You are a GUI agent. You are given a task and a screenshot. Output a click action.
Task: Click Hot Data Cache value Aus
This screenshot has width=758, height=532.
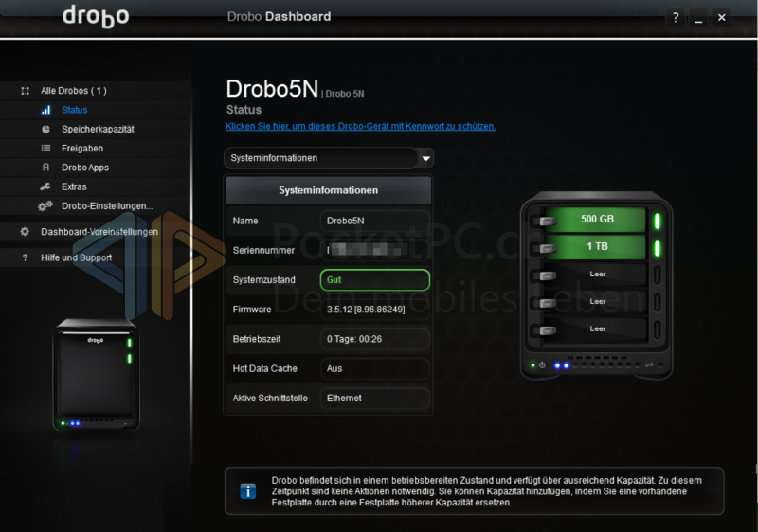pos(374,368)
